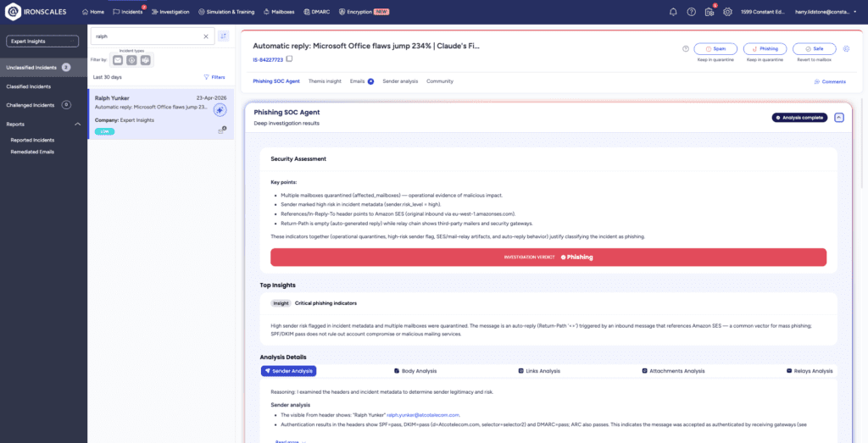
Task: Click the help icon beside the Spam button
Action: tap(686, 48)
